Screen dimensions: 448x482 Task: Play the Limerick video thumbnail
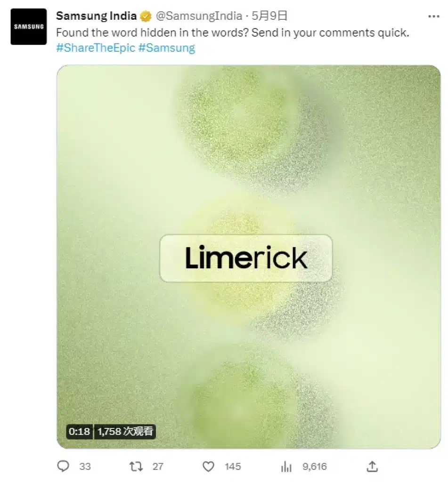click(x=248, y=257)
